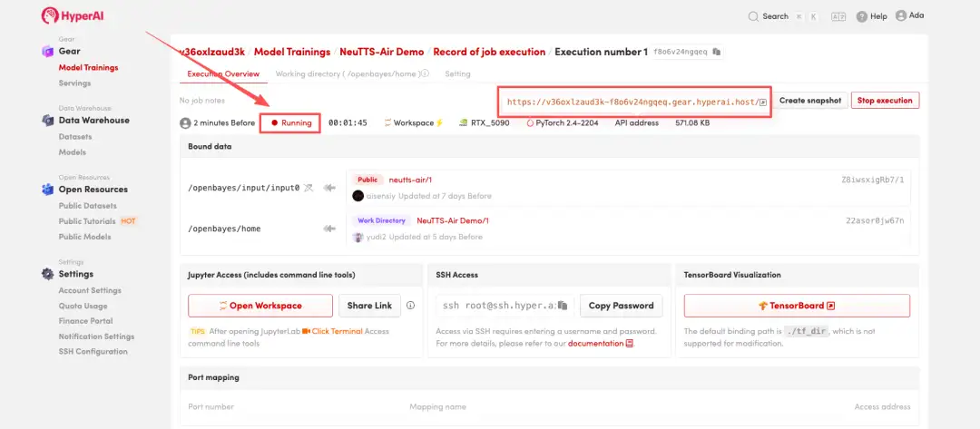Click the arrow icon next to /openbayes/home
Screen dimensions: 980x429
click(329, 229)
